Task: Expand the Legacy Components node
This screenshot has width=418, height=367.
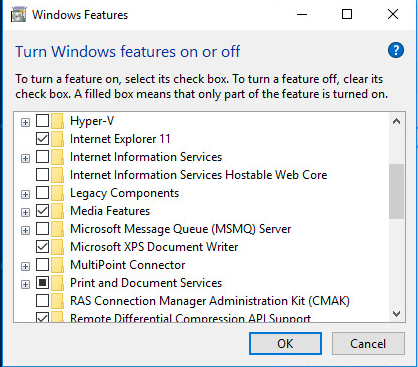Action: [25, 194]
